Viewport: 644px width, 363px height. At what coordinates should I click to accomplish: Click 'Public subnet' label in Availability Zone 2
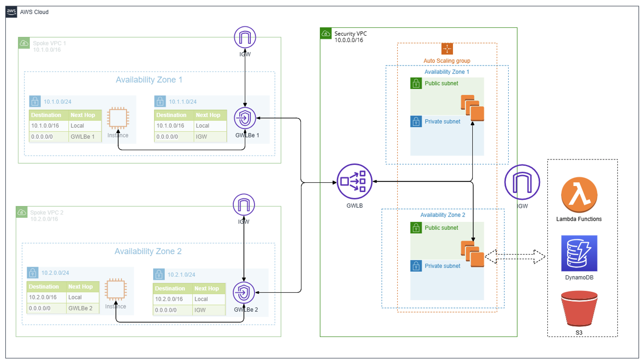442,228
